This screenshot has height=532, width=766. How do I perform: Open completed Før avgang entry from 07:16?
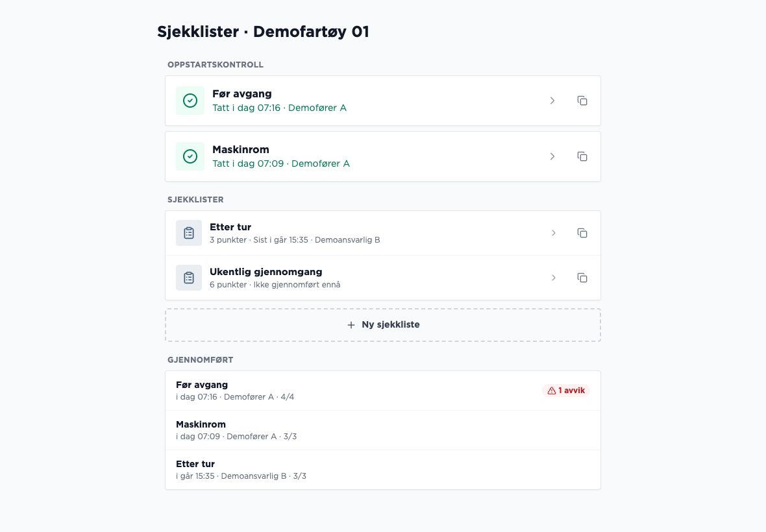(x=383, y=391)
